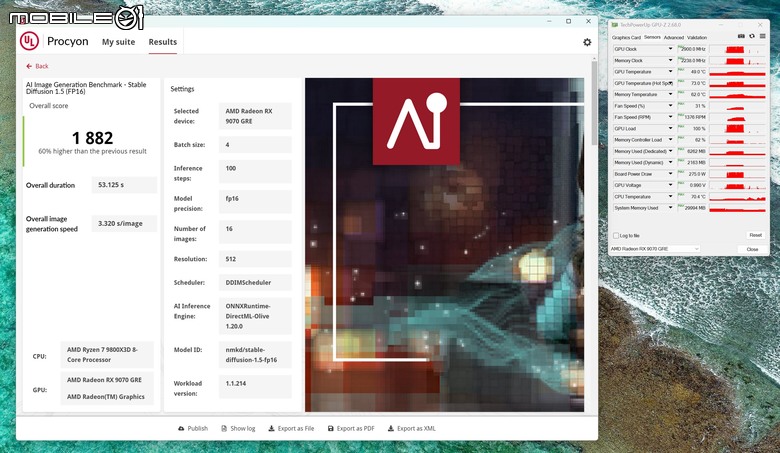Image resolution: width=780 pixels, height=453 pixels.
Task: Maximize the Procyon window
Action: pos(569,21)
